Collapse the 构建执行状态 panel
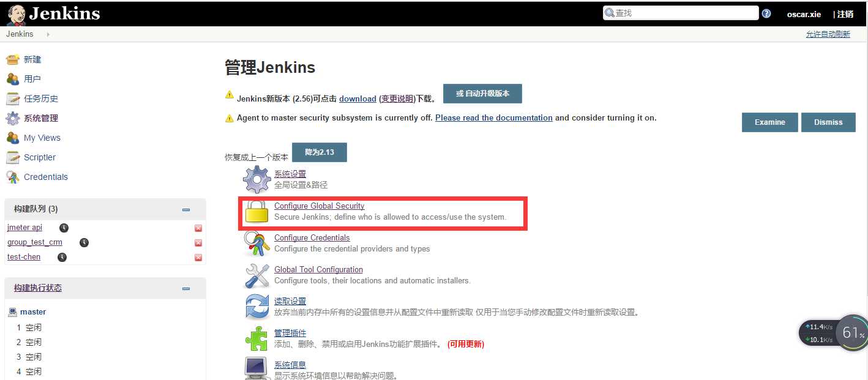Viewport: 868px width, 380px height. (x=186, y=289)
